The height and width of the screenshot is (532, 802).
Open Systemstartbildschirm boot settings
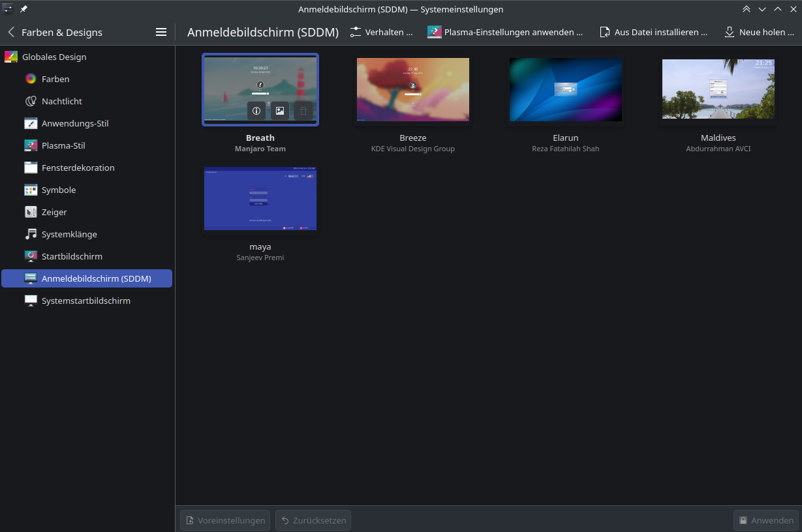tap(87, 301)
